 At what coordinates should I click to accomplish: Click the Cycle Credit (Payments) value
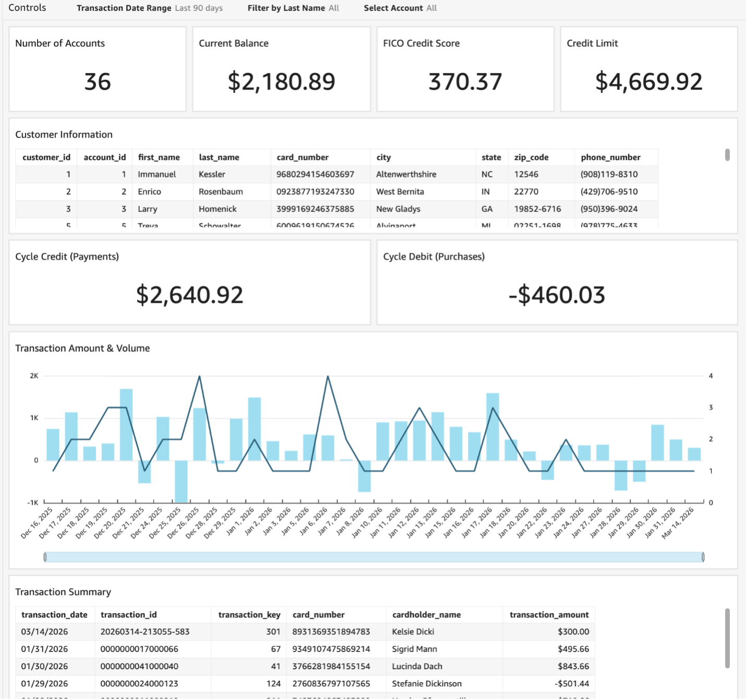189,295
